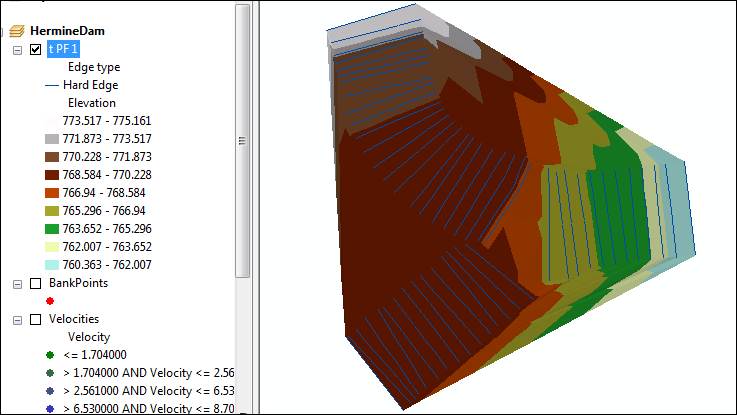Click the Velocities layer label
This screenshot has height=415, width=737.
pos(74,319)
